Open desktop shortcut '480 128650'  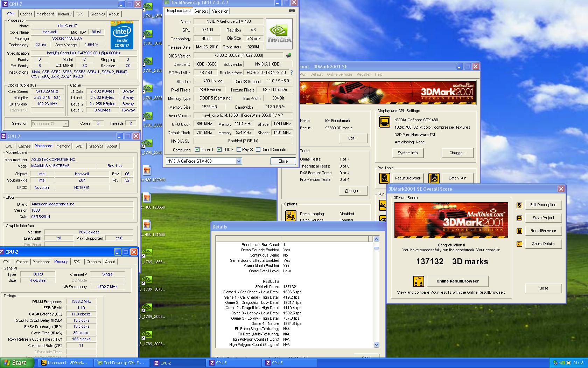point(147,197)
